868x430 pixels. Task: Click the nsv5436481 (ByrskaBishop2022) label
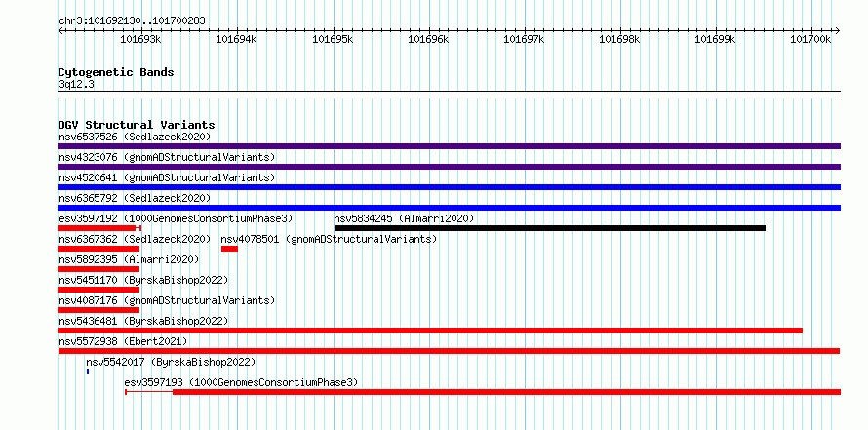click(x=143, y=321)
